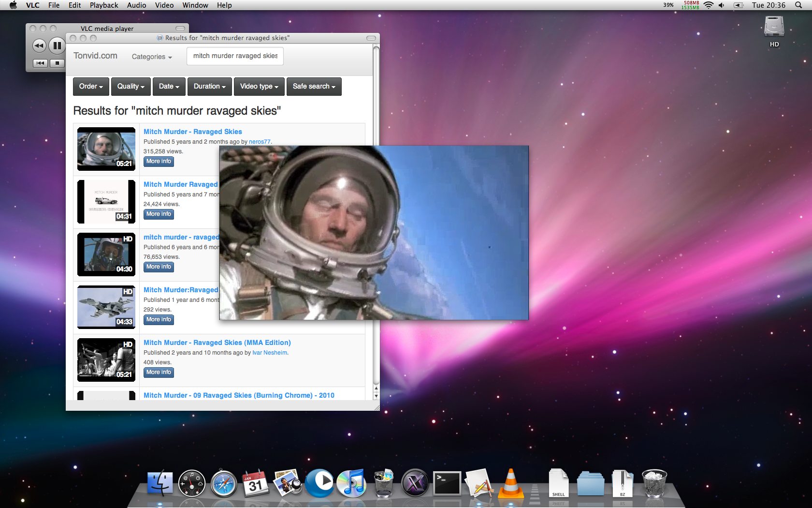Click More info under 76,653 views result

[x=159, y=267]
